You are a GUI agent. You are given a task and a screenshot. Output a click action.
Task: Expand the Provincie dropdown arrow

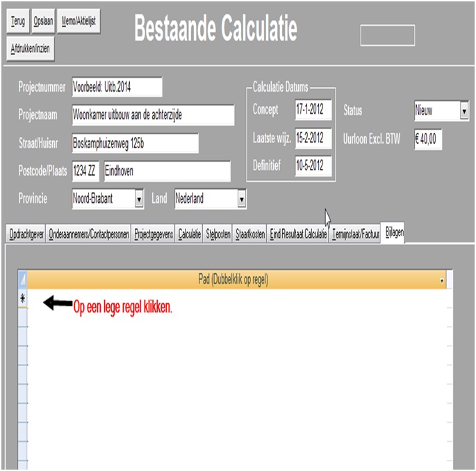[139, 199]
